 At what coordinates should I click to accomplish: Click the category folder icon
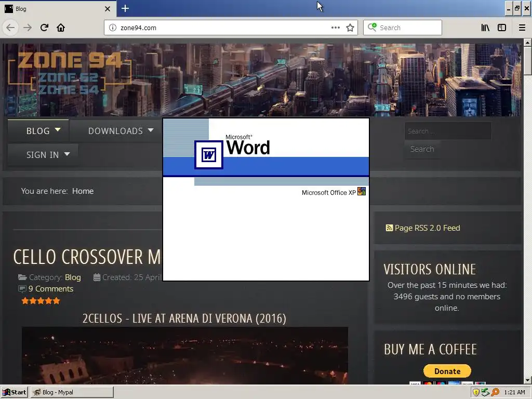(22, 277)
